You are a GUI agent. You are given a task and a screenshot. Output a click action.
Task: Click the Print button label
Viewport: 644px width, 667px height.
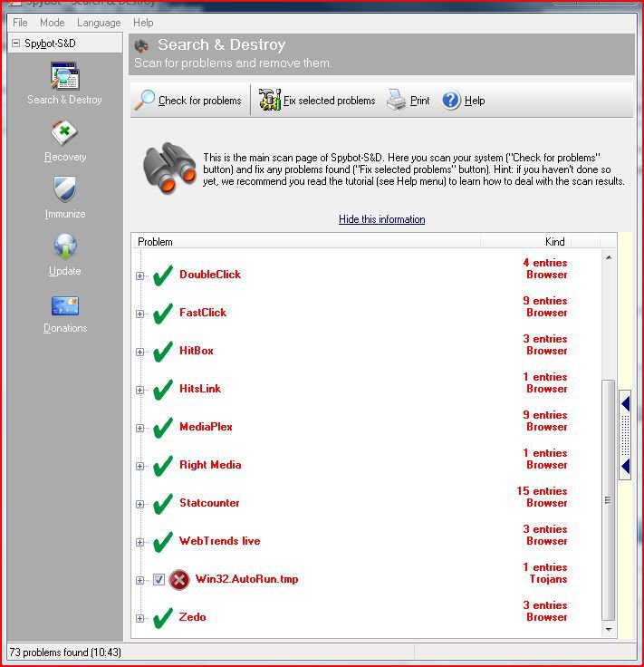[420, 101]
